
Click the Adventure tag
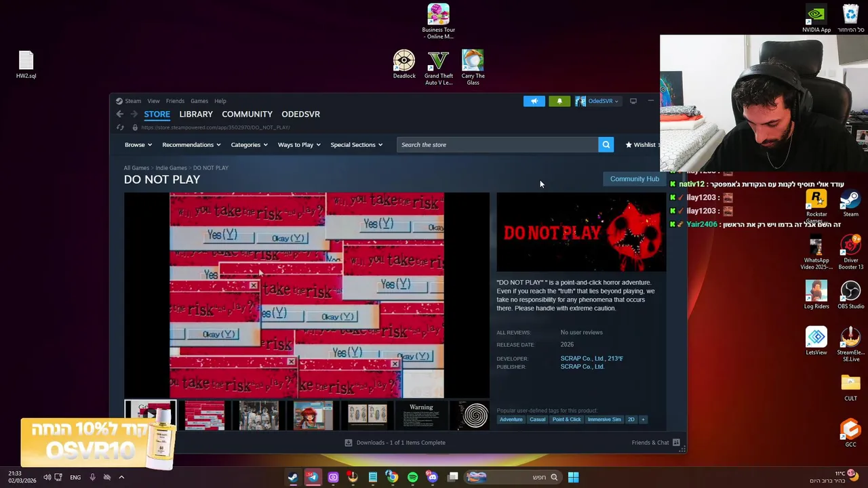[x=511, y=420]
